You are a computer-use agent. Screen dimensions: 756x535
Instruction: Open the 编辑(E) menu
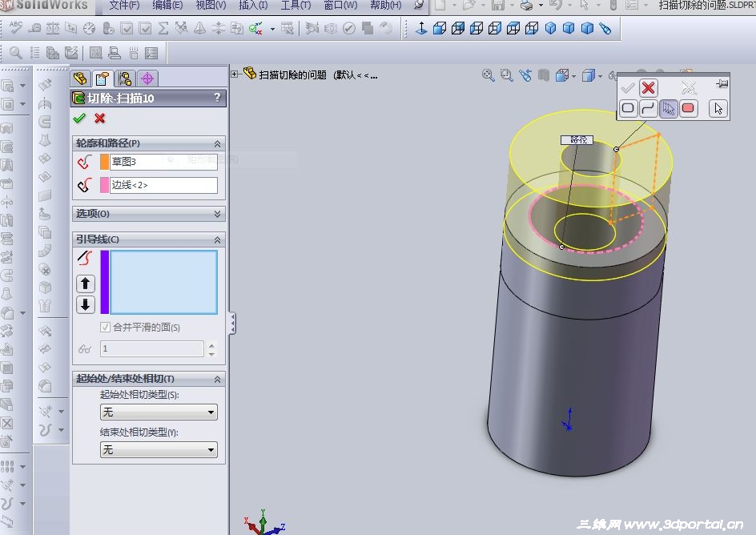[x=167, y=6]
